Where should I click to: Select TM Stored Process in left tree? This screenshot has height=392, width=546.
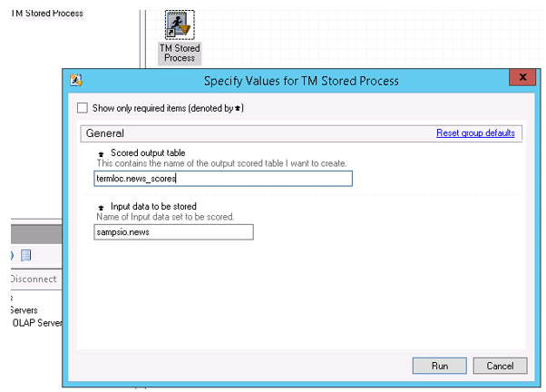[x=45, y=14]
